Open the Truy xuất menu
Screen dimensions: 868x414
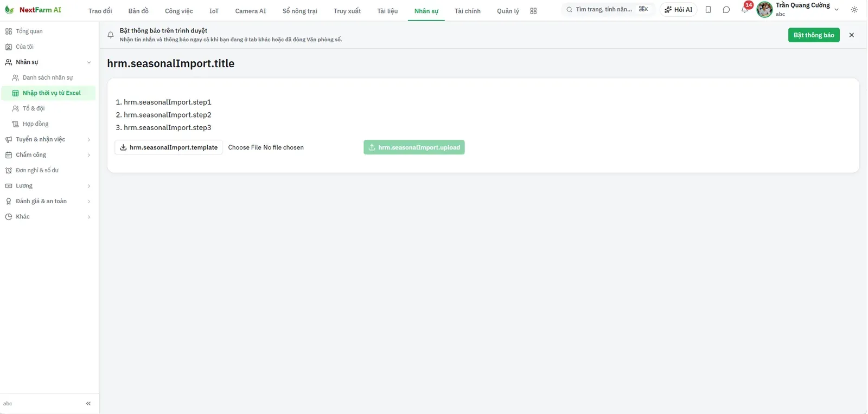coord(347,11)
